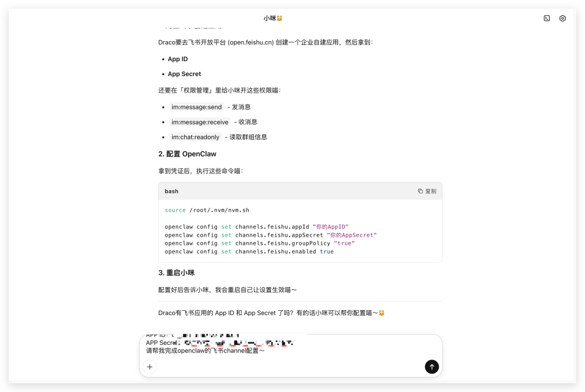Click the im:chat:readonly permission code
Screen dimensions: 585x392
195,138
